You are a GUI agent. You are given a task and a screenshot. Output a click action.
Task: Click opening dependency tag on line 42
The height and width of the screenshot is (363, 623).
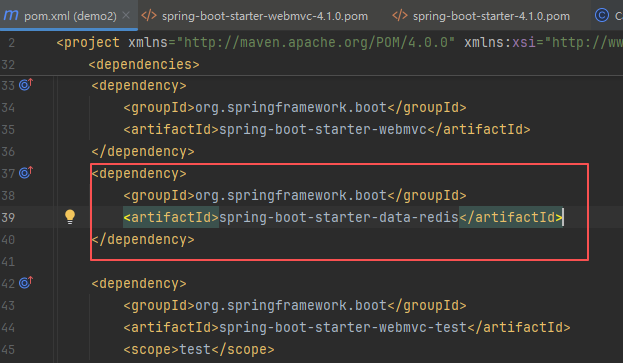[x=139, y=284]
